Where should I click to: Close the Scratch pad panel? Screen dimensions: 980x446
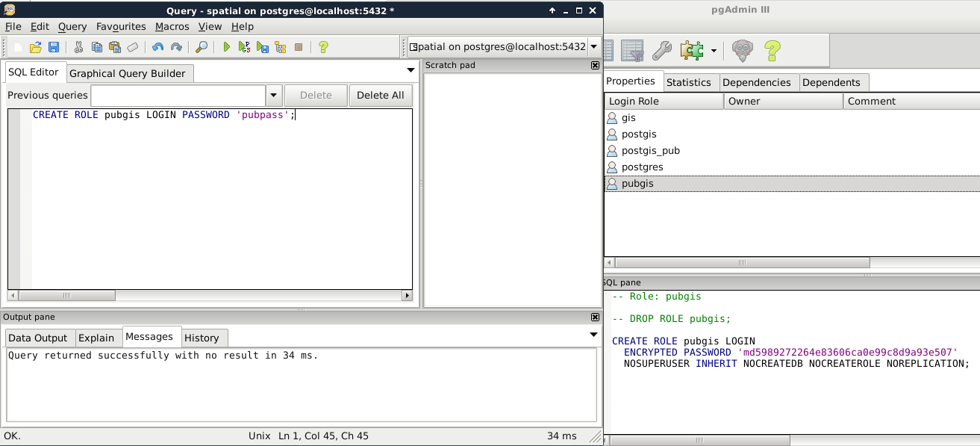595,65
